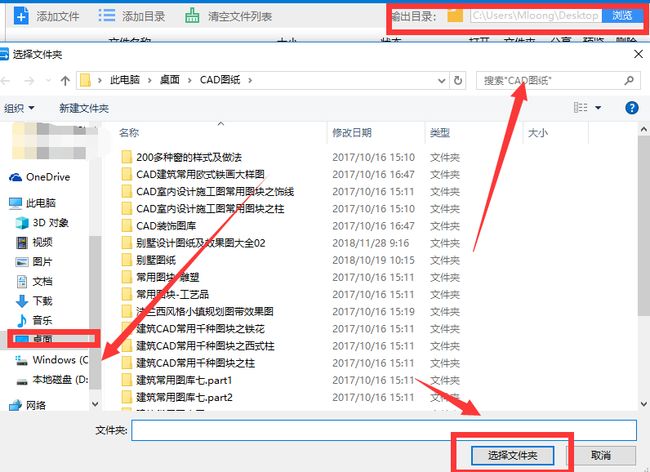Open the view options dropdown arrow
Screen dimensions: 650x472
pyautogui.click(x=598, y=108)
